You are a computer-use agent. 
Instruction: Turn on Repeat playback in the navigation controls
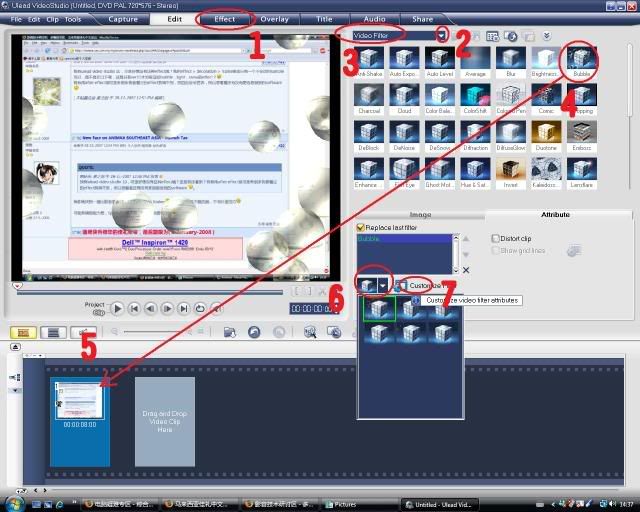click(200, 309)
